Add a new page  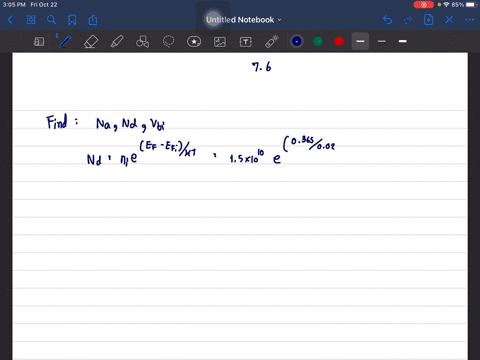click(428, 20)
